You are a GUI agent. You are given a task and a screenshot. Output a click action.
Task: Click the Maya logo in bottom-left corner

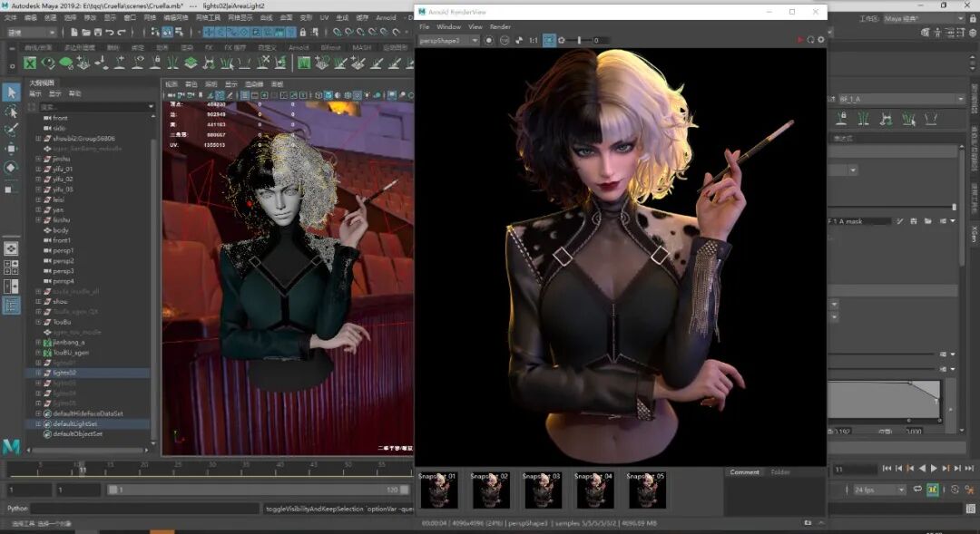(11, 446)
